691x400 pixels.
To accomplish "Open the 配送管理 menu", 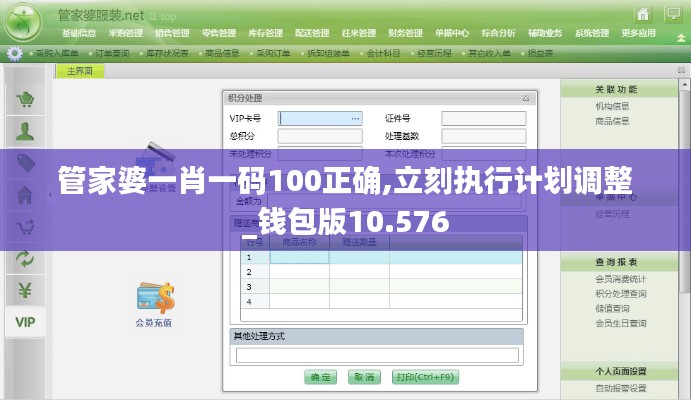I will [312, 33].
